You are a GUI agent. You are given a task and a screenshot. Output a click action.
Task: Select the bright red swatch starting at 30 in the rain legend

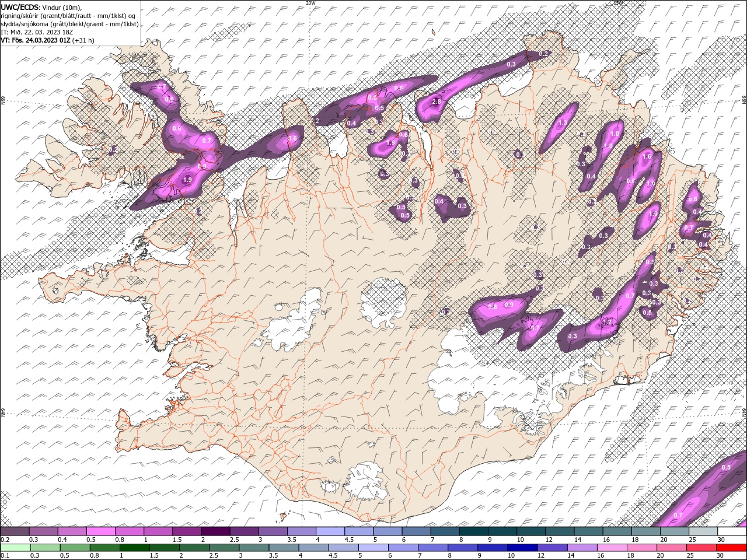coord(732,548)
